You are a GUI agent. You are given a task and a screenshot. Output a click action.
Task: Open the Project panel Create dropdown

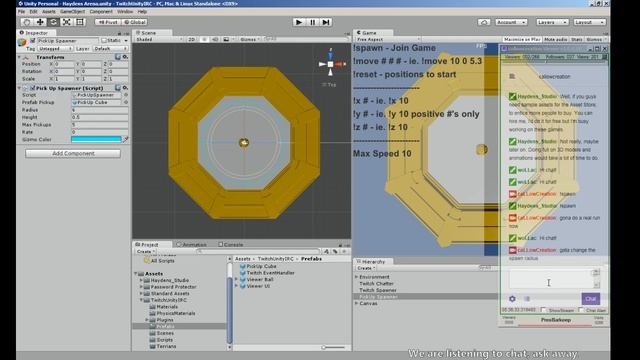pyautogui.click(x=146, y=251)
